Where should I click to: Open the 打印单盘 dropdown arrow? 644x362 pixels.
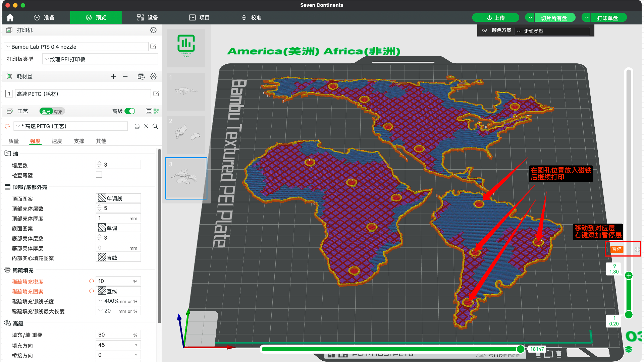coord(586,18)
